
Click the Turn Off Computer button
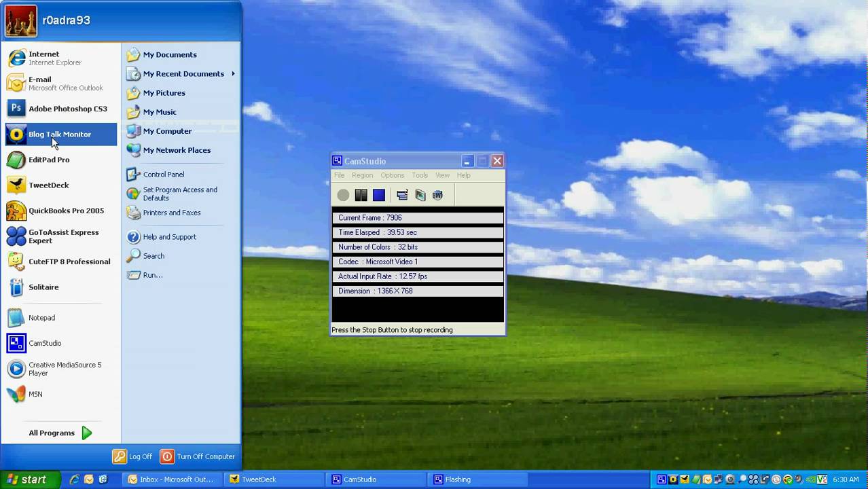pyautogui.click(x=198, y=456)
